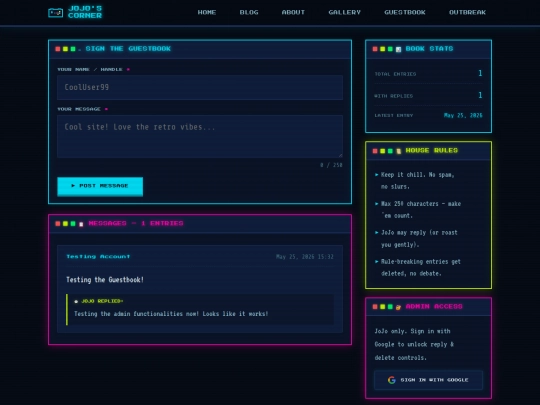Click into the Your Message textarea
The width and height of the screenshot is (540, 405).
(200, 136)
